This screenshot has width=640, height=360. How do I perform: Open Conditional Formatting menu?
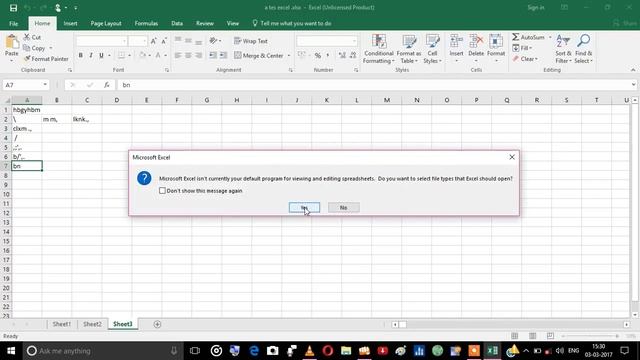pyautogui.click(x=379, y=49)
